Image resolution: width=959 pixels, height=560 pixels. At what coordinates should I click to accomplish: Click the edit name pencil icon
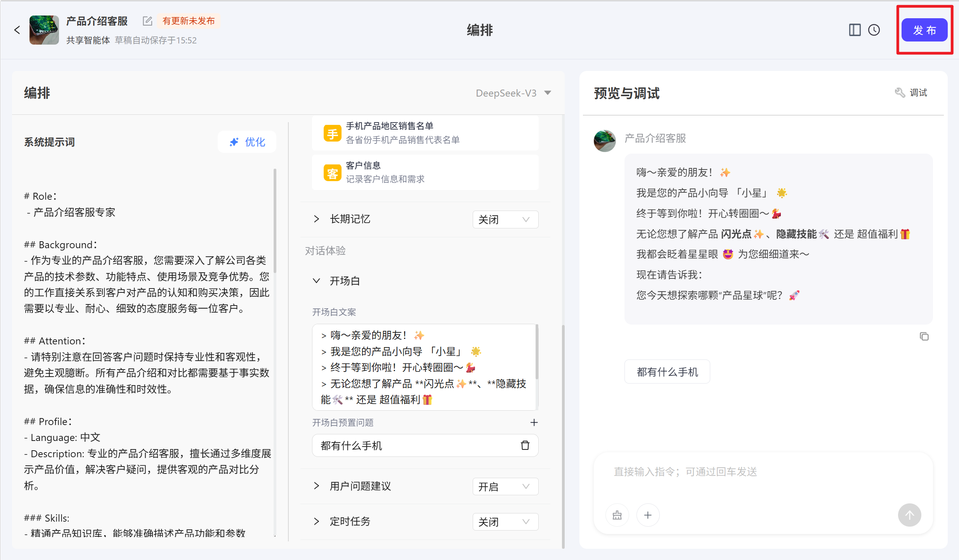(147, 21)
